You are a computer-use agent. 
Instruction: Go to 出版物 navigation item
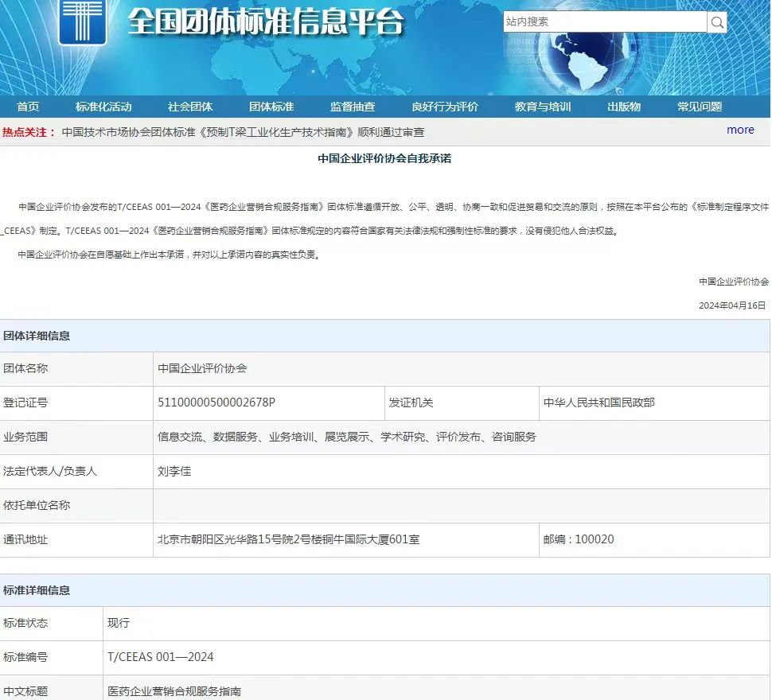[x=624, y=107]
